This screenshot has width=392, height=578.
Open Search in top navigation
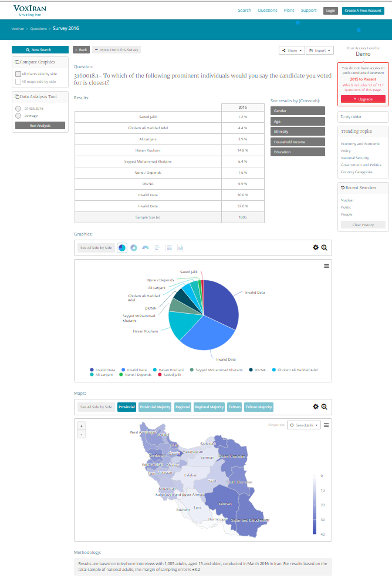tap(244, 11)
